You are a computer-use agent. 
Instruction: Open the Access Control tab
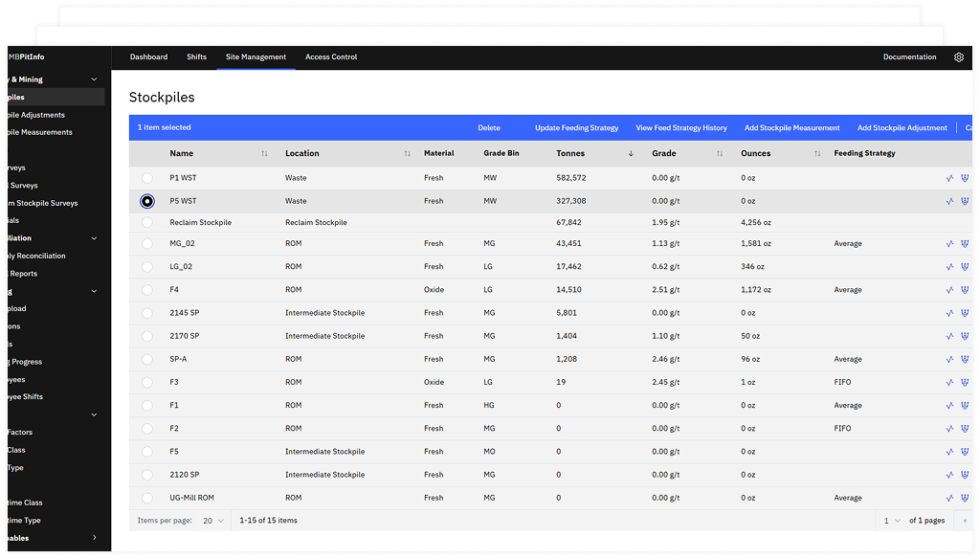(331, 56)
